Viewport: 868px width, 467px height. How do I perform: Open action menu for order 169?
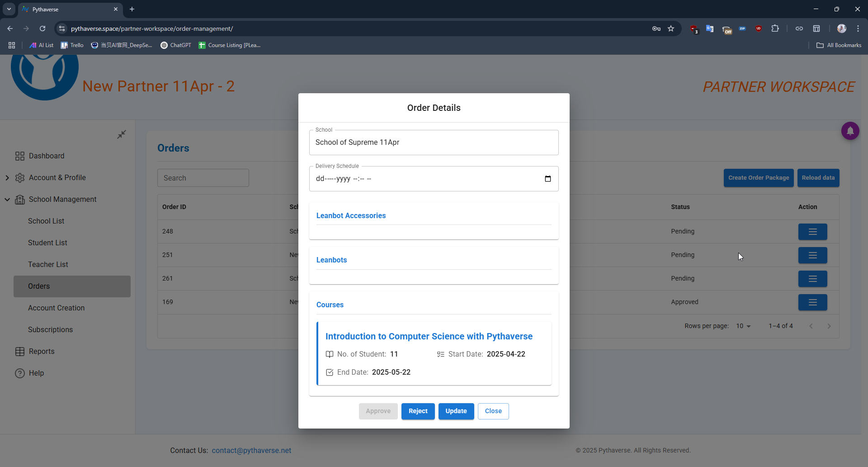[812, 302]
